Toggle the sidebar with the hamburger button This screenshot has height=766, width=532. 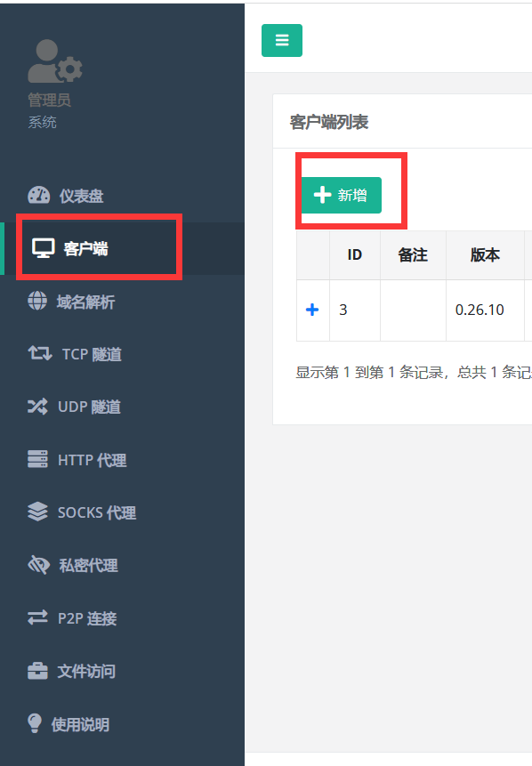click(x=282, y=41)
